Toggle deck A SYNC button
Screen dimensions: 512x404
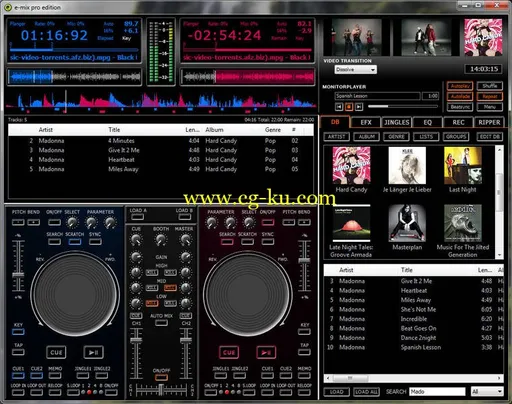pos(95,242)
